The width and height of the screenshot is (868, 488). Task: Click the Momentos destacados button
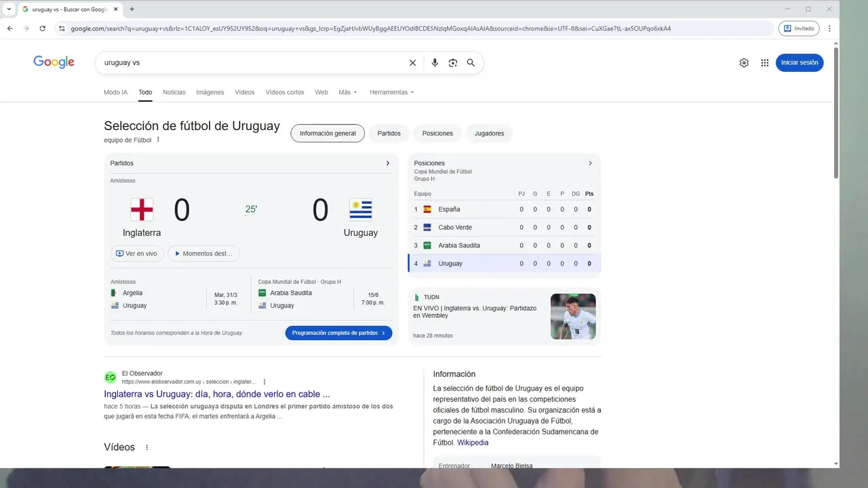tap(203, 253)
